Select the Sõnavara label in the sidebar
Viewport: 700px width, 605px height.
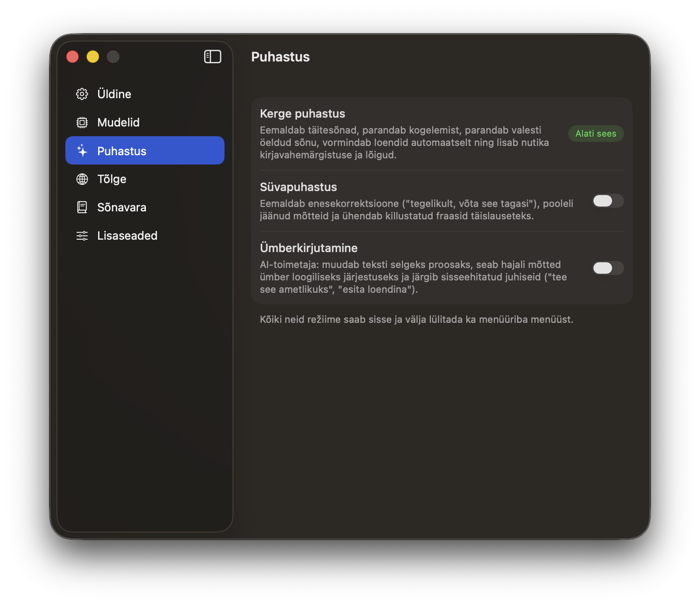point(122,207)
